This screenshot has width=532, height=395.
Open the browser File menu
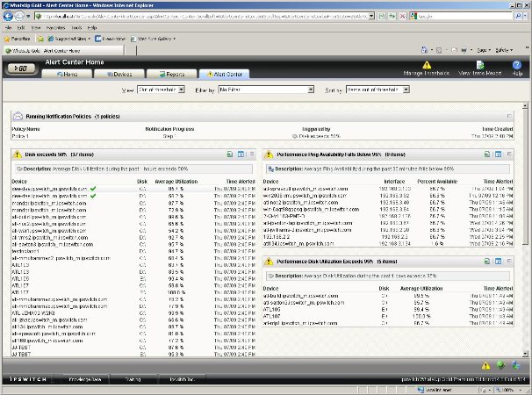pyautogui.click(x=9, y=28)
